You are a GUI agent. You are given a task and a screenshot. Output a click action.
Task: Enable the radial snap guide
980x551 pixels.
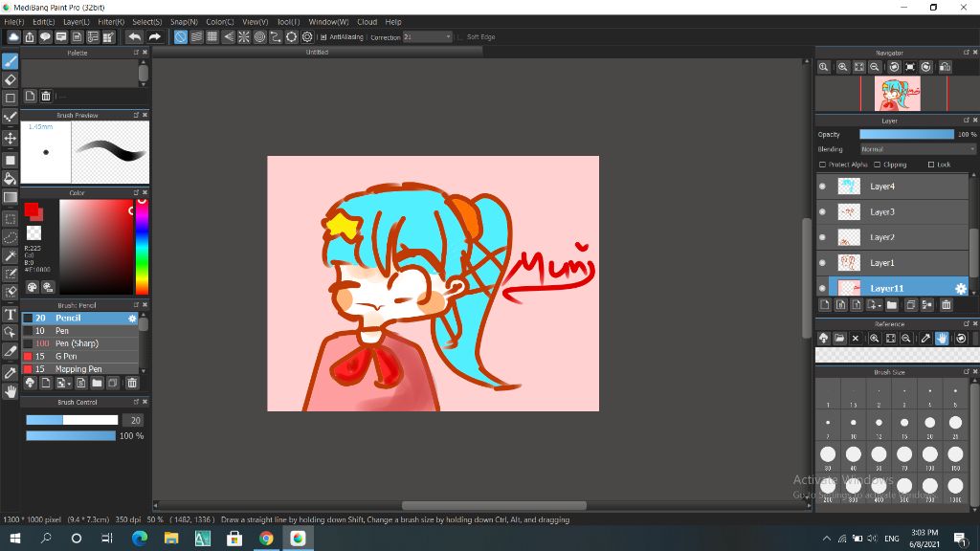(x=244, y=37)
